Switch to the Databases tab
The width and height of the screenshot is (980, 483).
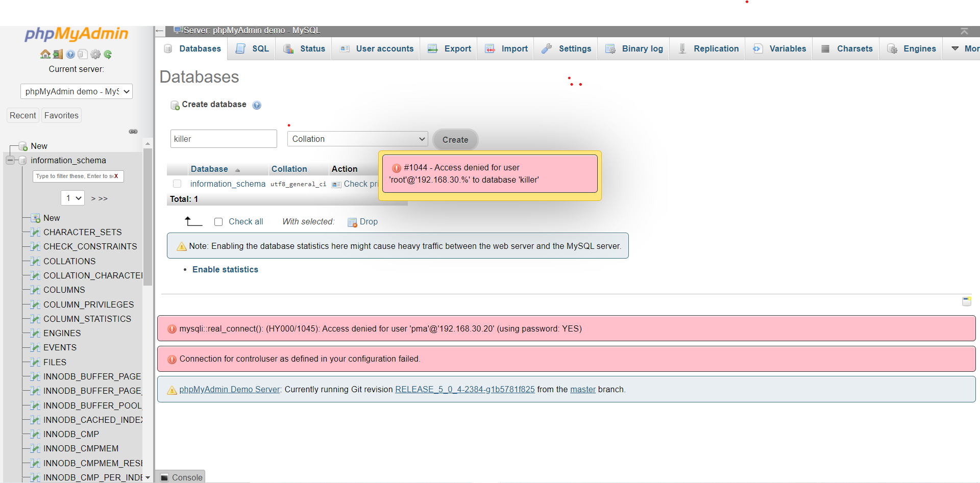click(x=193, y=48)
